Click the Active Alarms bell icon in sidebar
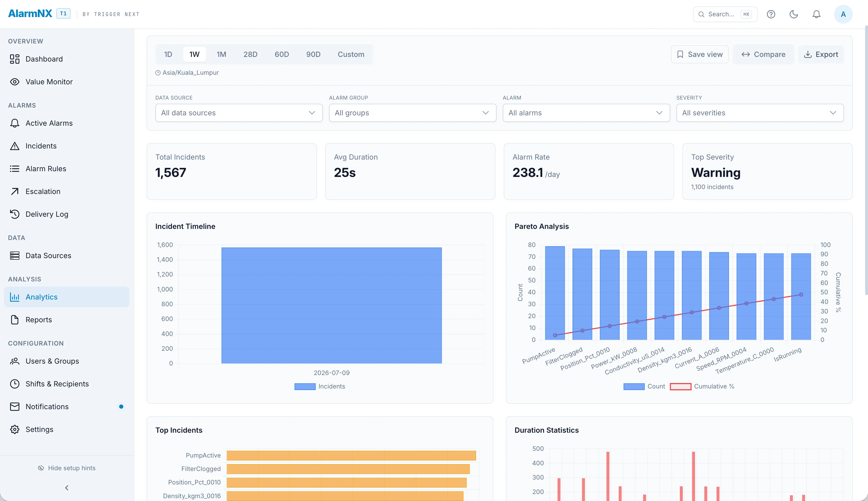 [x=14, y=123]
